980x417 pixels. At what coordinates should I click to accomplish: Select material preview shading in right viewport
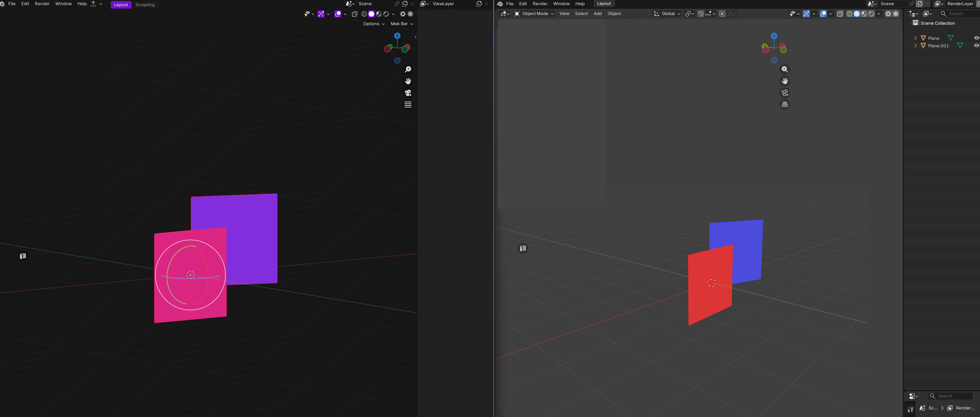(x=864, y=14)
